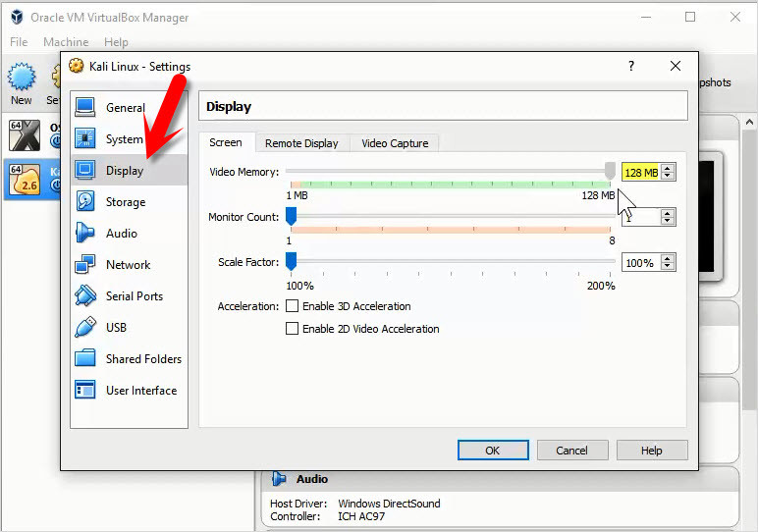758x532 pixels.
Task: Click the Settings gear icon in dialog title
Action: [x=76, y=66]
